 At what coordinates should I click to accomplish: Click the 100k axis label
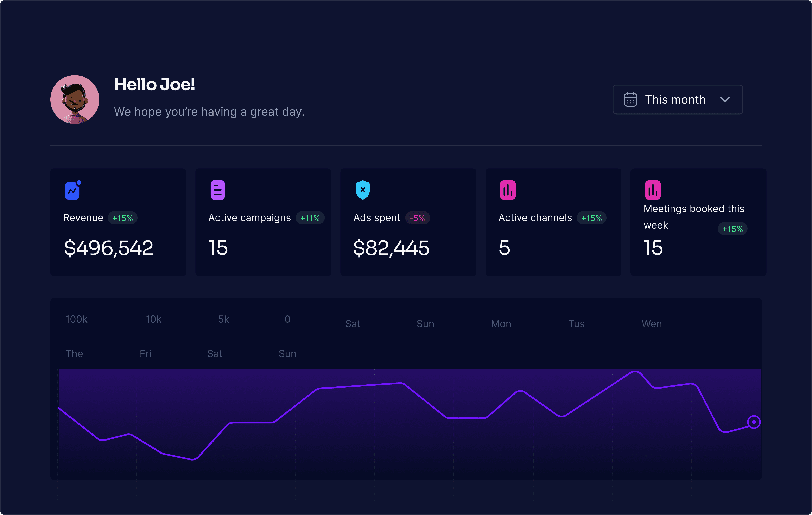[x=76, y=319]
